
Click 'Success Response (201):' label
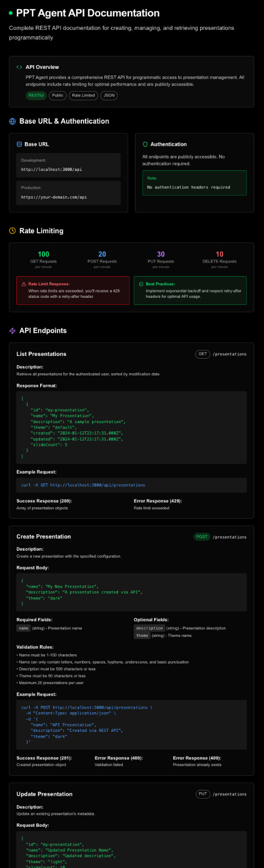[44, 758]
